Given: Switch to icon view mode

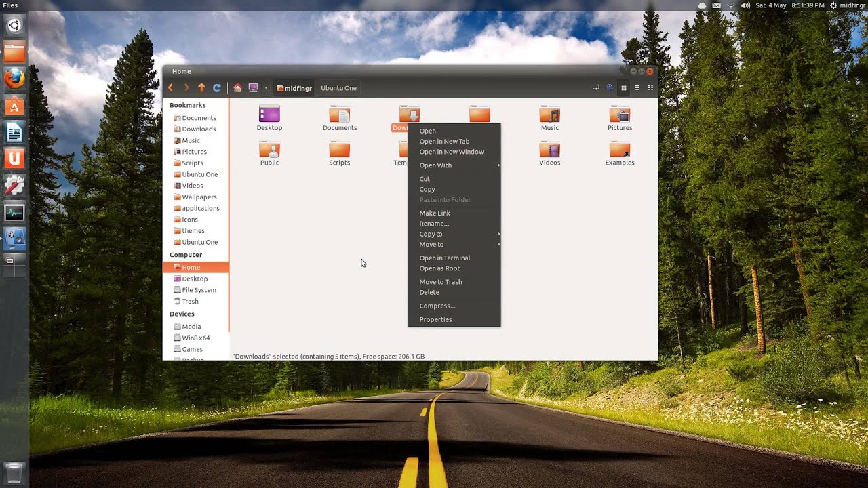Looking at the screenshot, I should (x=624, y=88).
